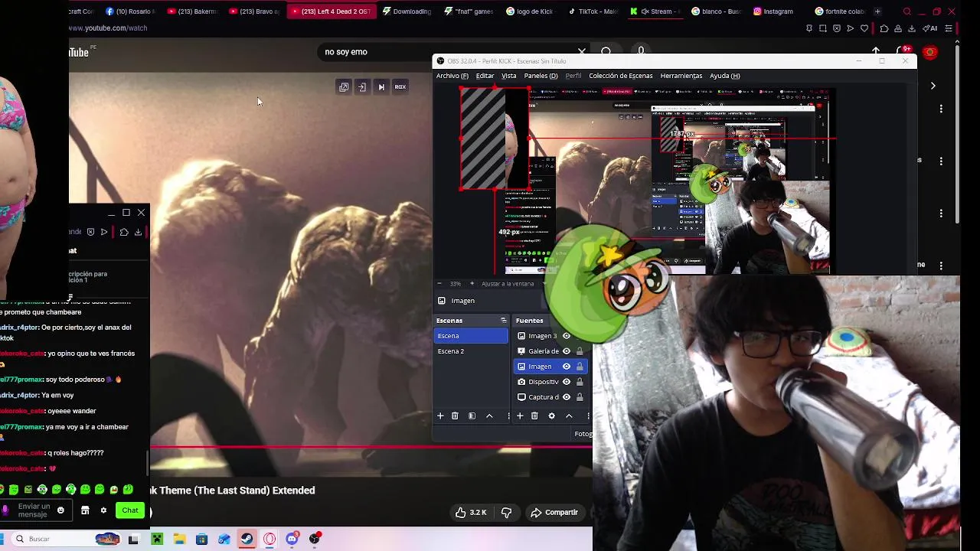
Task: Click Compartir button under the video
Action: tap(554, 513)
